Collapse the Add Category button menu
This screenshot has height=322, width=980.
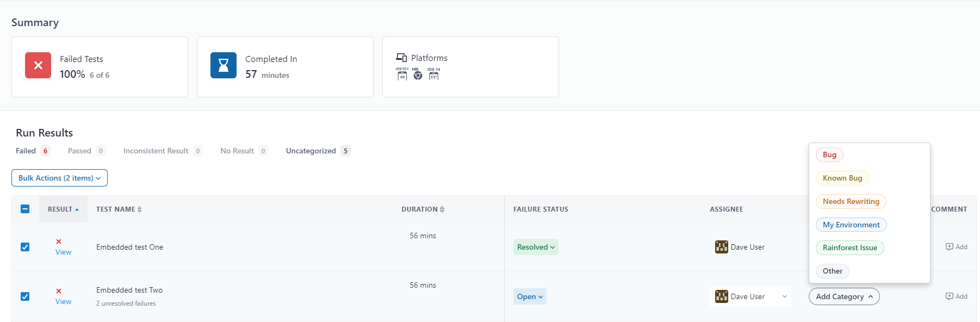(x=844, y=296)
